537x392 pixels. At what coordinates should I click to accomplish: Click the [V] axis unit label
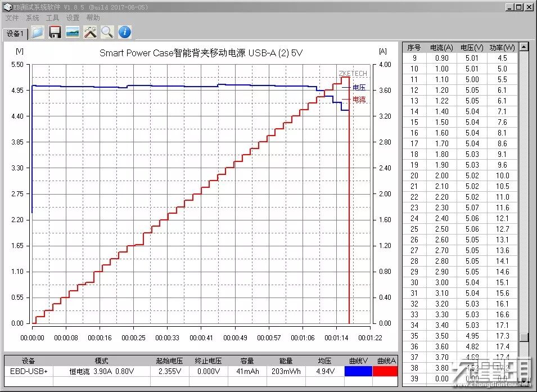coord(20,51)
